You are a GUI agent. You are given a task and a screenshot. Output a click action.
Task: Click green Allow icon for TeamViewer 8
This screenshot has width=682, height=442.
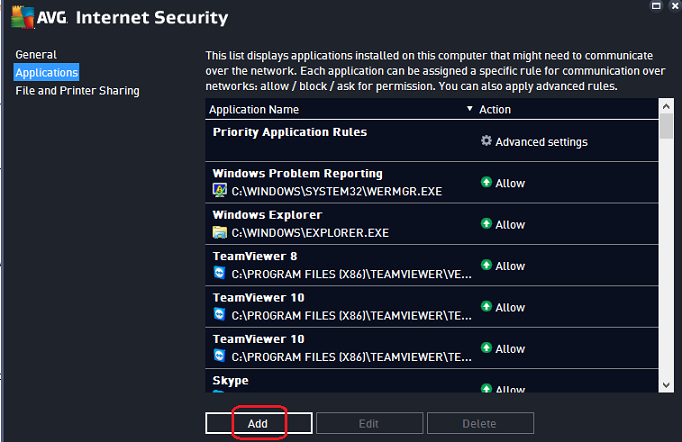coord(486,266)
